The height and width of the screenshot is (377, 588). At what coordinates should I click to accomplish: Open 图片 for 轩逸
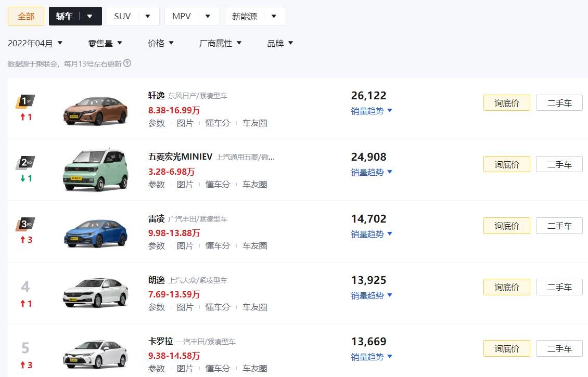pos(185,123)
